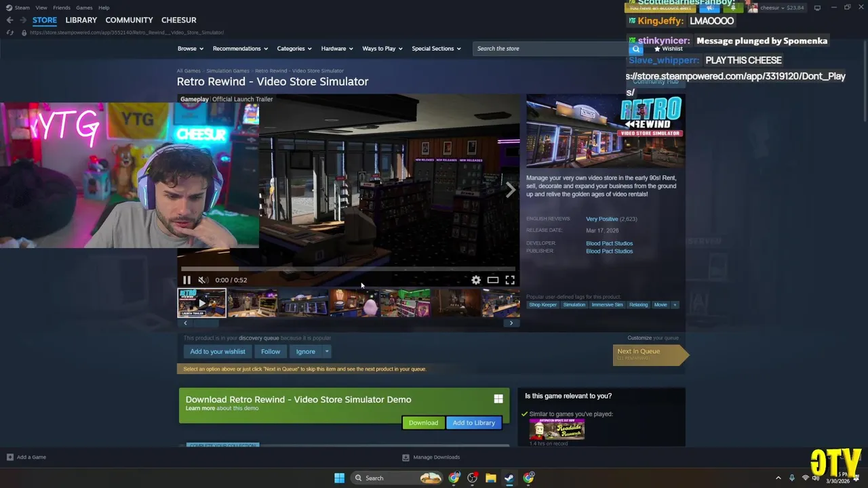Reload the Steam store page

tap(9, 33)
